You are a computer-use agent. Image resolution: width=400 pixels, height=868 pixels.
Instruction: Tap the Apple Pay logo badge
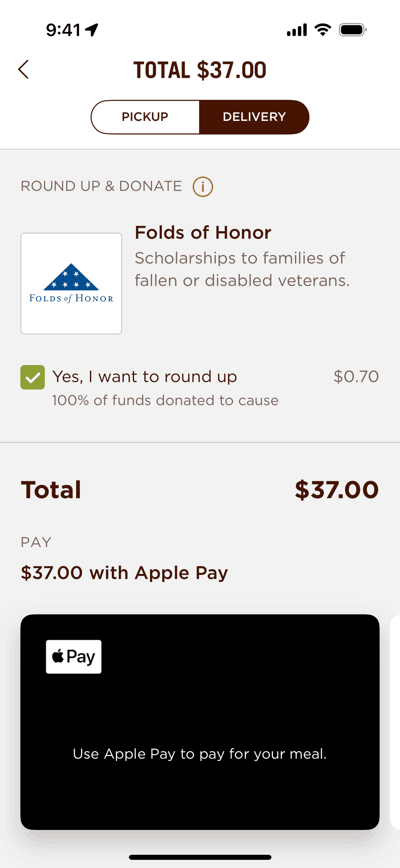[x=74, y=656]
